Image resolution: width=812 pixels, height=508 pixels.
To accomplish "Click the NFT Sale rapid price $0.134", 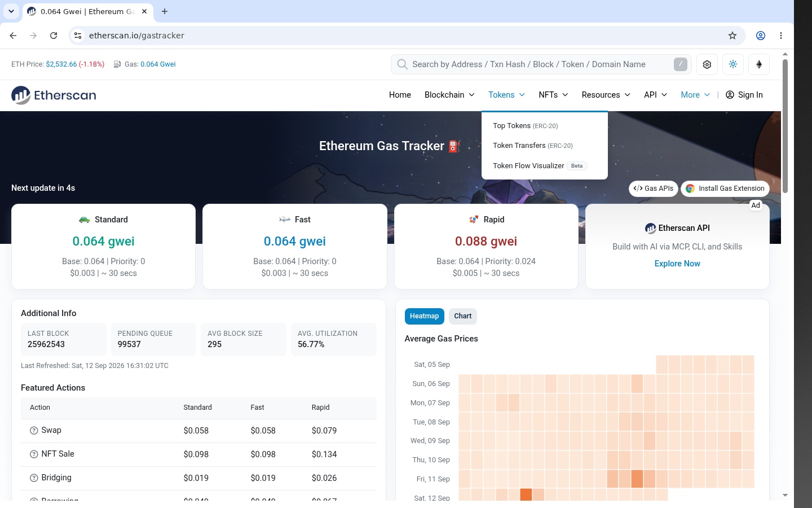I will pyautogui.click(x=324, y=454).
